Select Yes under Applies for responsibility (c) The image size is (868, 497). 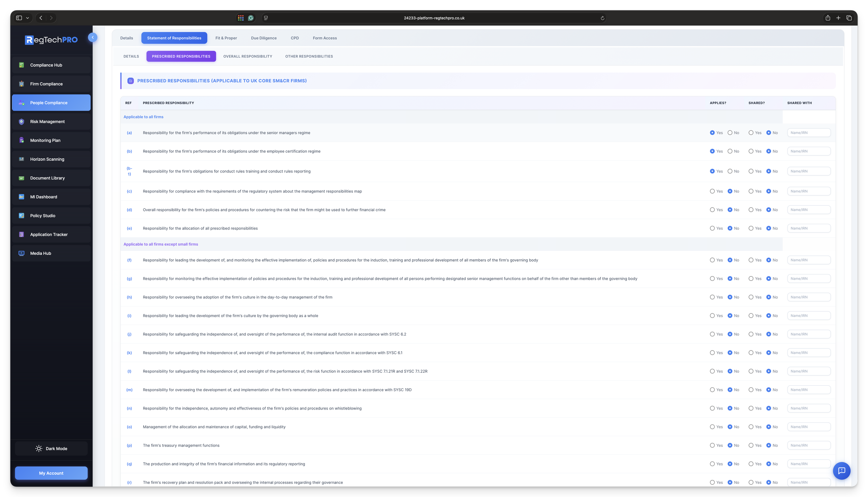pyautogui.click(x=712, y=191)
